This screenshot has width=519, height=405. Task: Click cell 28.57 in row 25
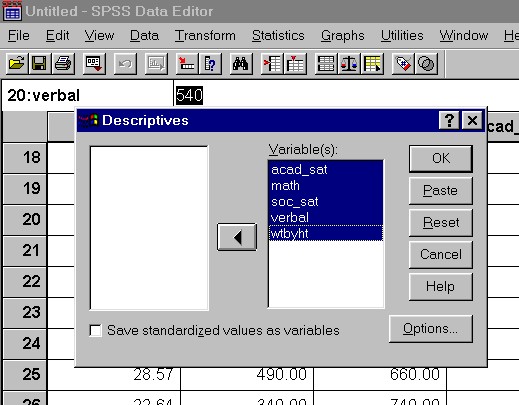pyautogui.click(x=114, y=378)
